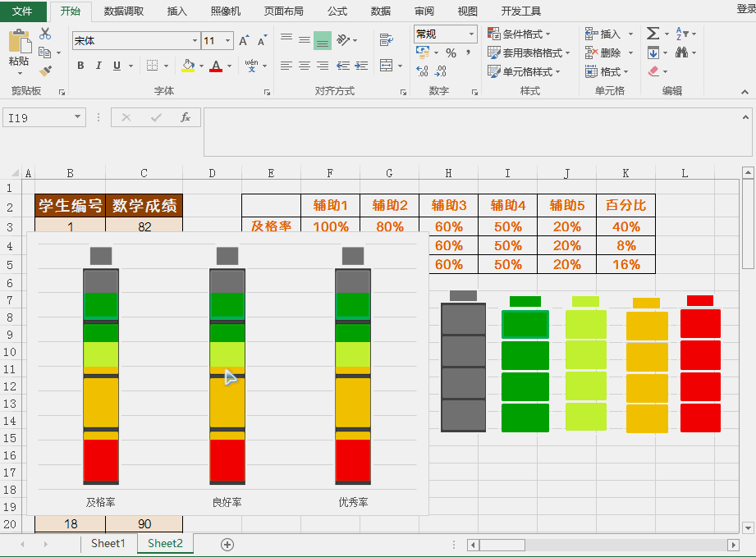The width and height of the screenshot is (756, 557).
Task: Select the Format Painter brush
Action: (45, 71)
